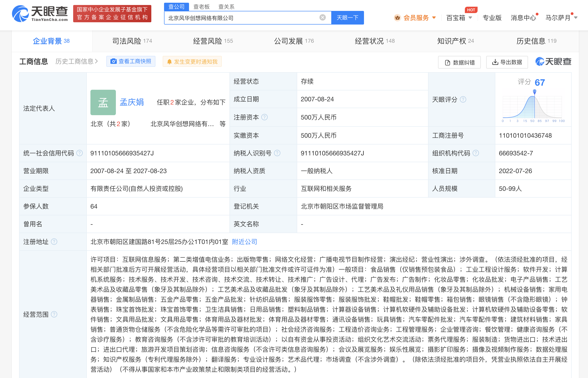Select the 经营状况 tab
The width and height of the screenshot is (588, 378).
coord(375,41)
